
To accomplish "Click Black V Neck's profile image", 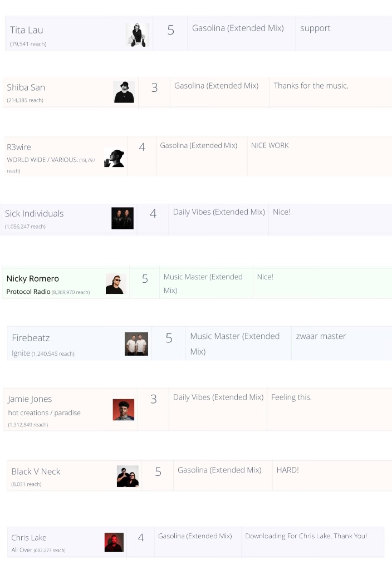I will 128,476.
